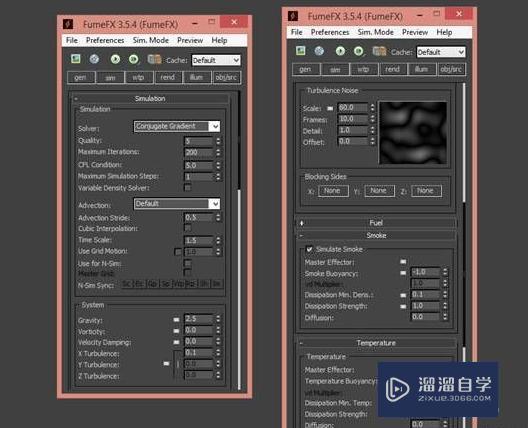The image size is (528, 428).
Task: Click the second green continue-simulation icon, left window
Action: tap(134, 59)
